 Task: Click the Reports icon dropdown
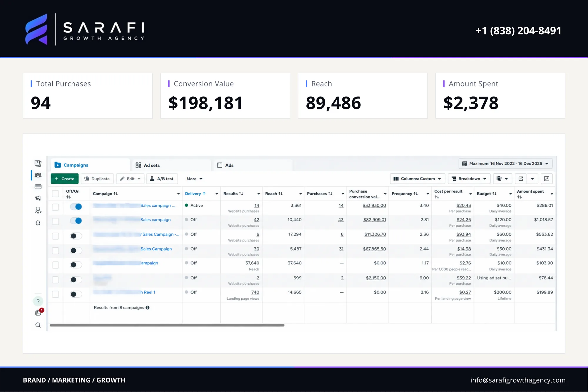pos(502,179)
